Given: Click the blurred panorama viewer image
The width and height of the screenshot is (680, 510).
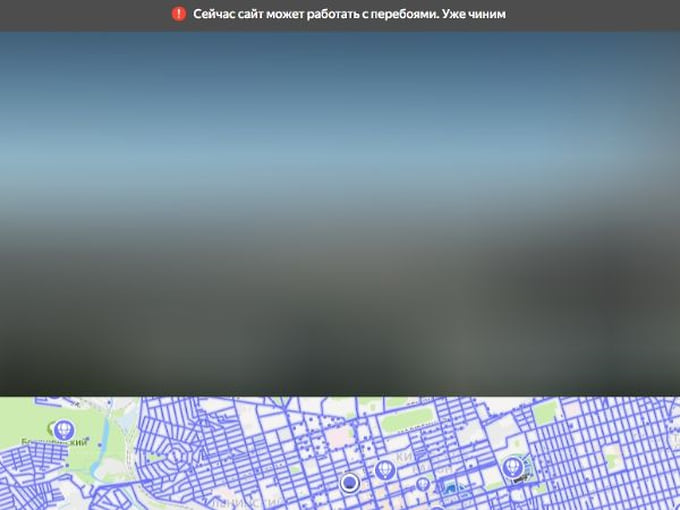Looking at the screenshot, I should tap(340, 214).
